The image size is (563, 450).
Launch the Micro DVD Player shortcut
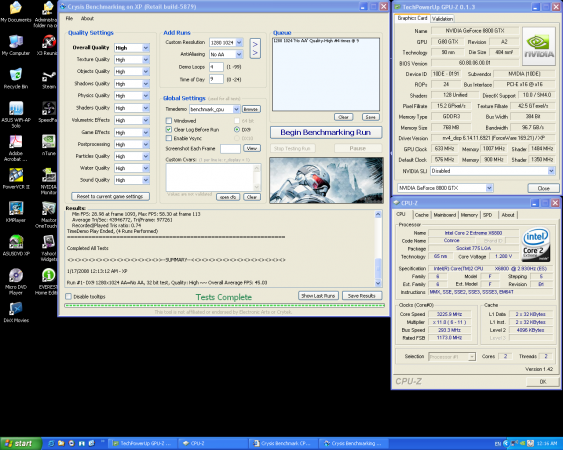coord(16,282)
